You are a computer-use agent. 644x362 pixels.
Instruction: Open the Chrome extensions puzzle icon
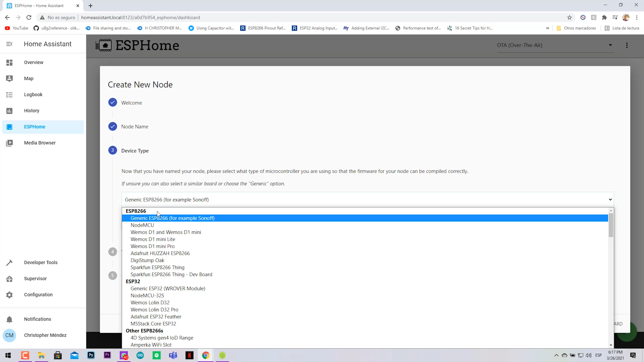click(x=604, y=17)
